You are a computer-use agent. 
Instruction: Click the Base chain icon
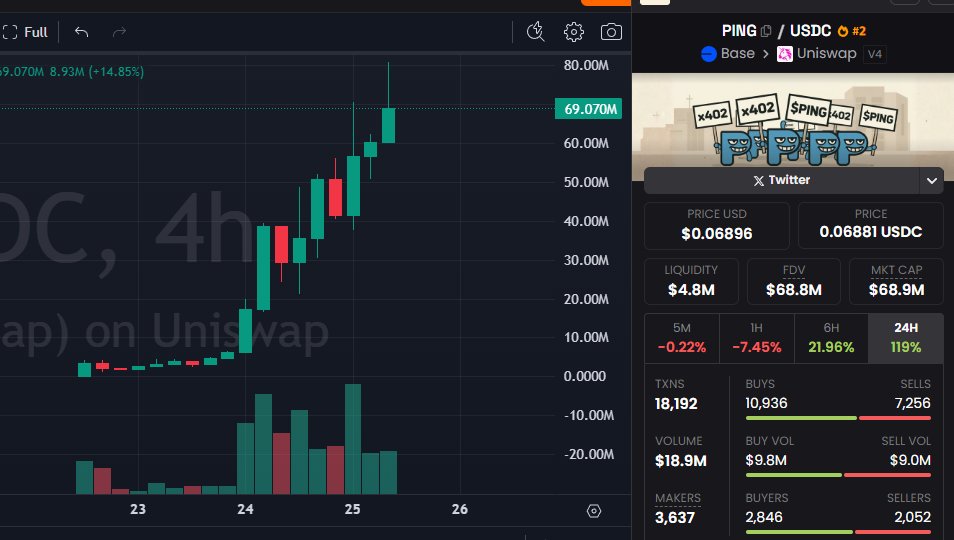point(710,54)
